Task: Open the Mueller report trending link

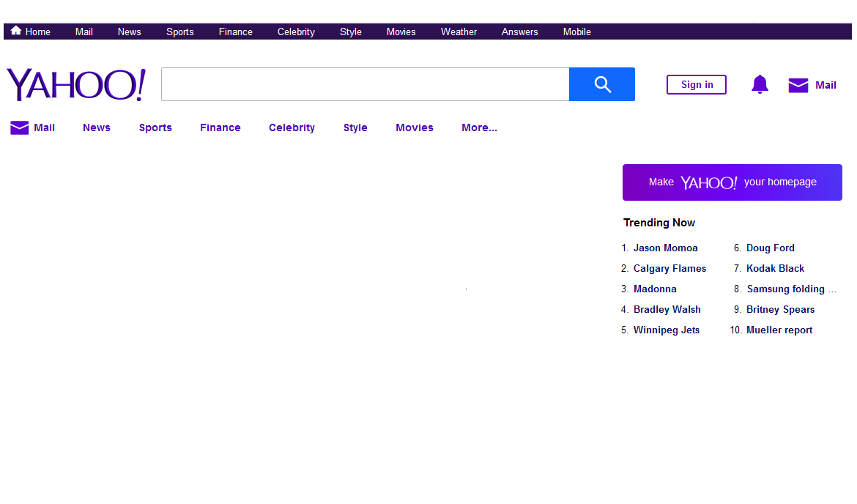Action: (x=779, y=330)
